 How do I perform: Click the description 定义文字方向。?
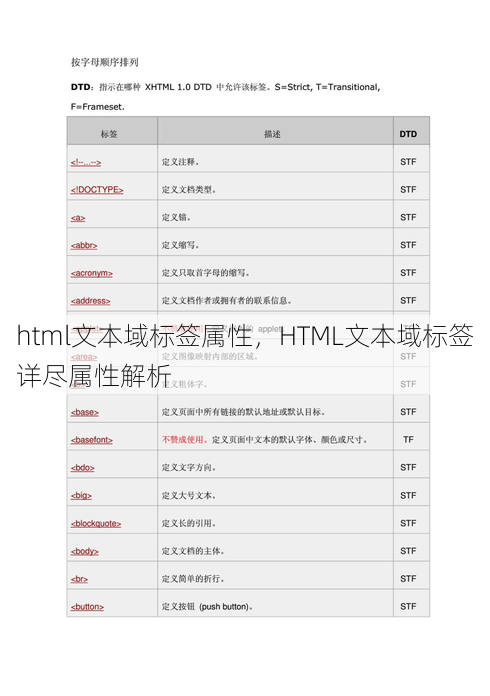(189, 467)
